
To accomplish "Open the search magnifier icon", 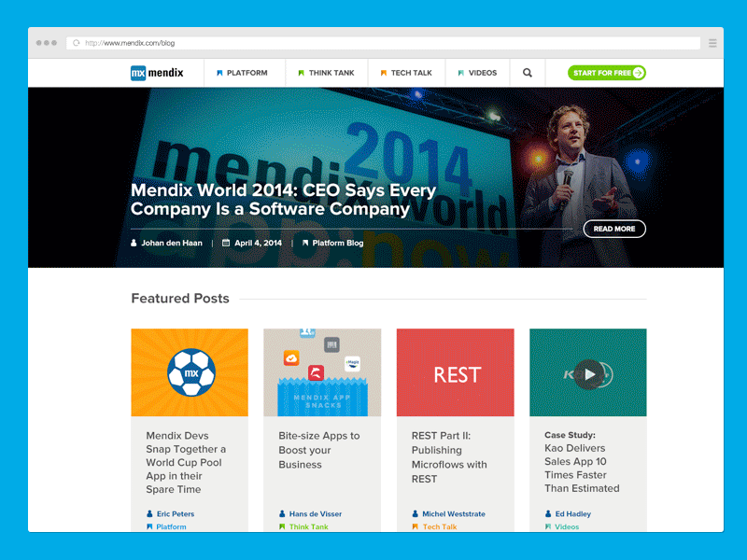I will [x=527, y=72].
